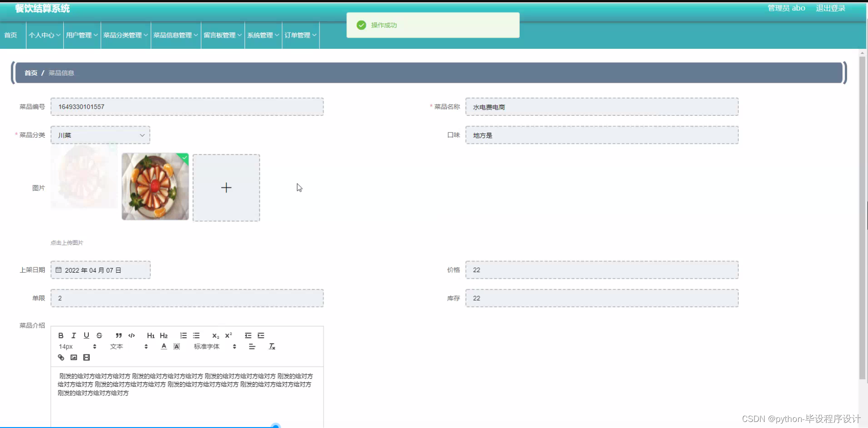Screen dimensions: 868x428
Task: Insert a blockquote in the description editor
Action: [x=119, y=335]
